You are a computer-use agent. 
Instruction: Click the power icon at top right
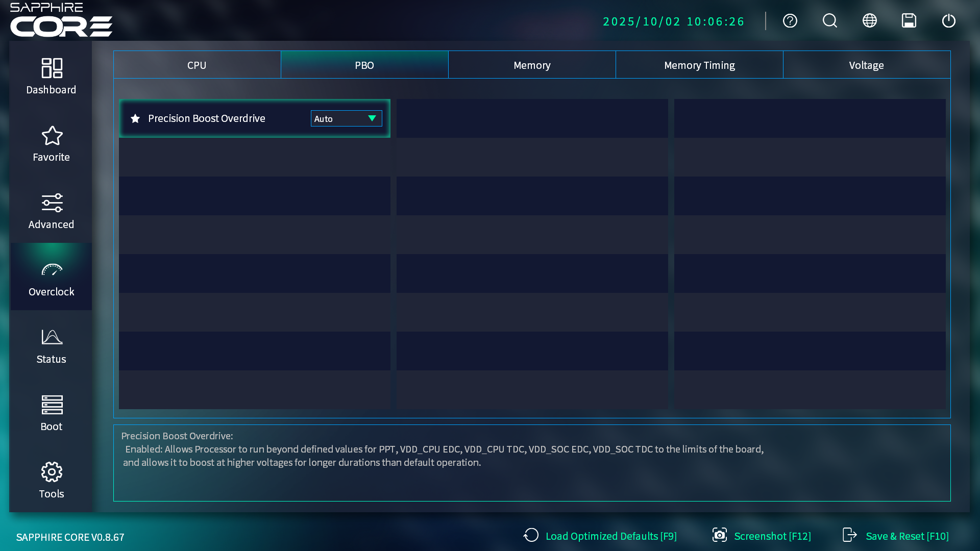[x=948, y=21]
